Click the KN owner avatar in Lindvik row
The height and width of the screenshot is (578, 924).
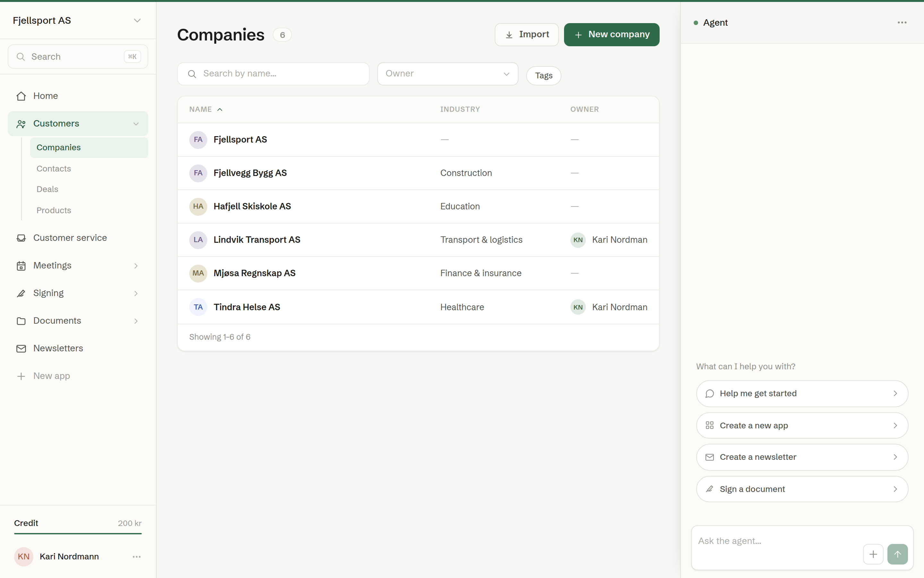(x=578, y=240)
